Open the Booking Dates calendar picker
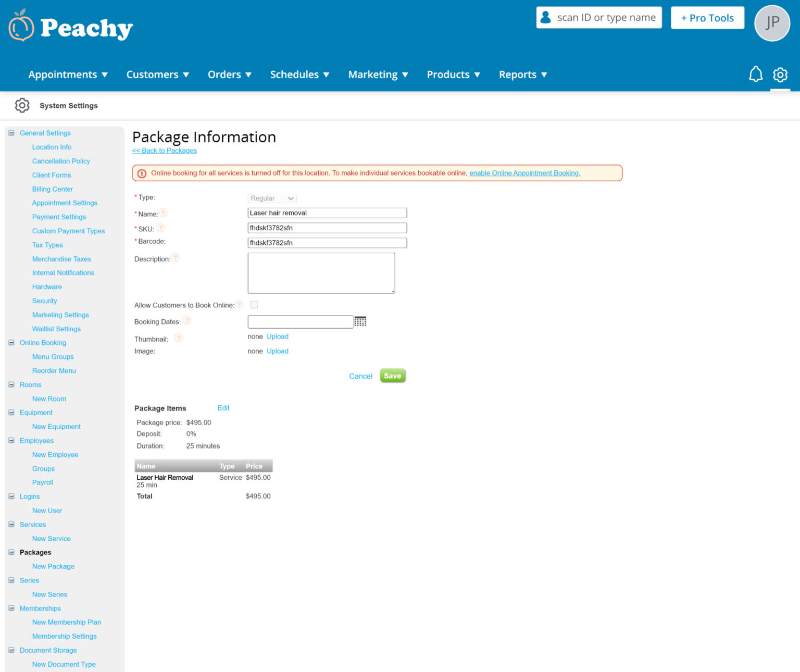The image size is (800, 672). (x=360, y=322)
